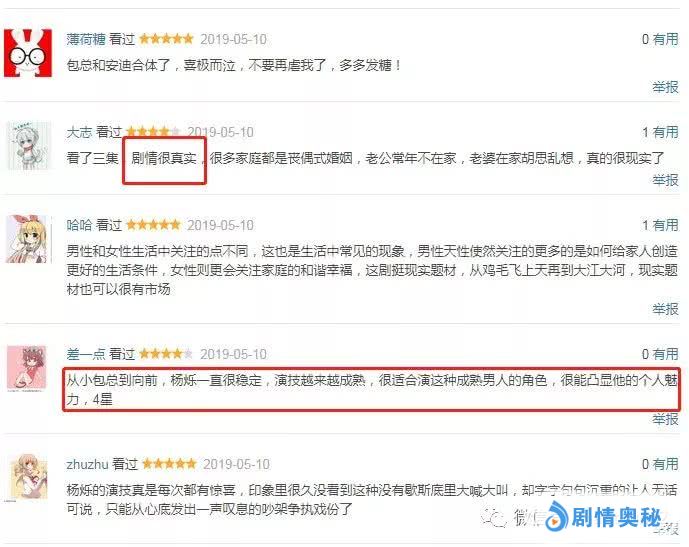689x547 pixels.
Task: Open the 薄荷糖 user profile link
Action: 86,39
